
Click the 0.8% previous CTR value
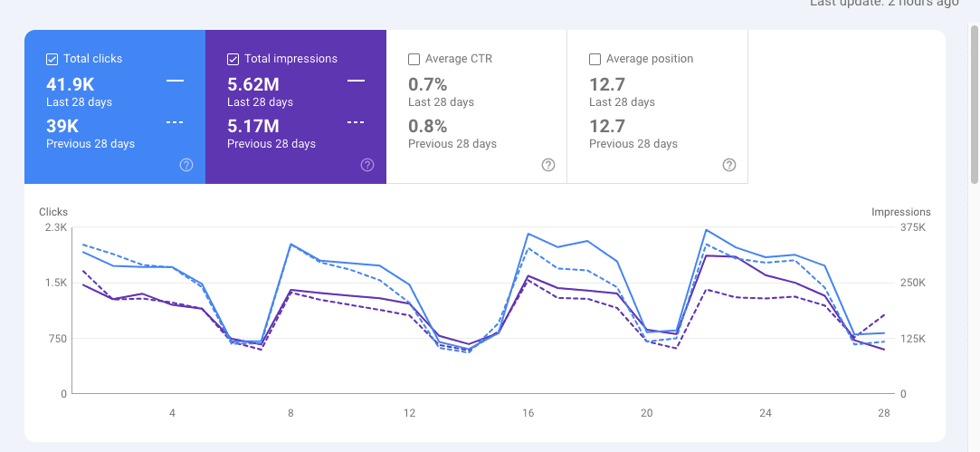427,126
